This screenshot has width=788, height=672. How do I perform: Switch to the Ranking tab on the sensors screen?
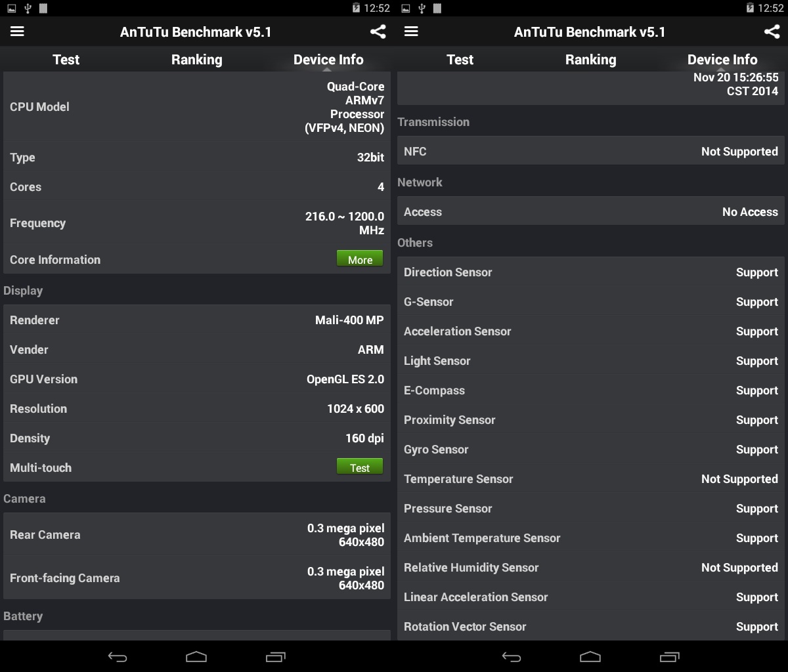(x=591, y=60)
